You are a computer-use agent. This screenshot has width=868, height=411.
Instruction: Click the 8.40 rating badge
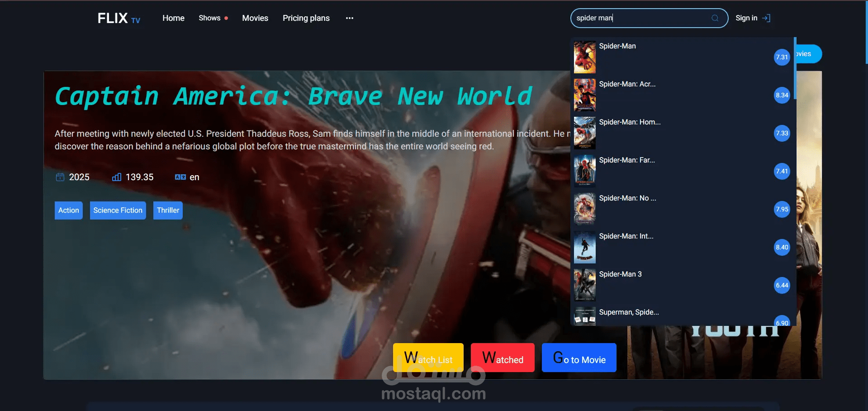(782, 247)
